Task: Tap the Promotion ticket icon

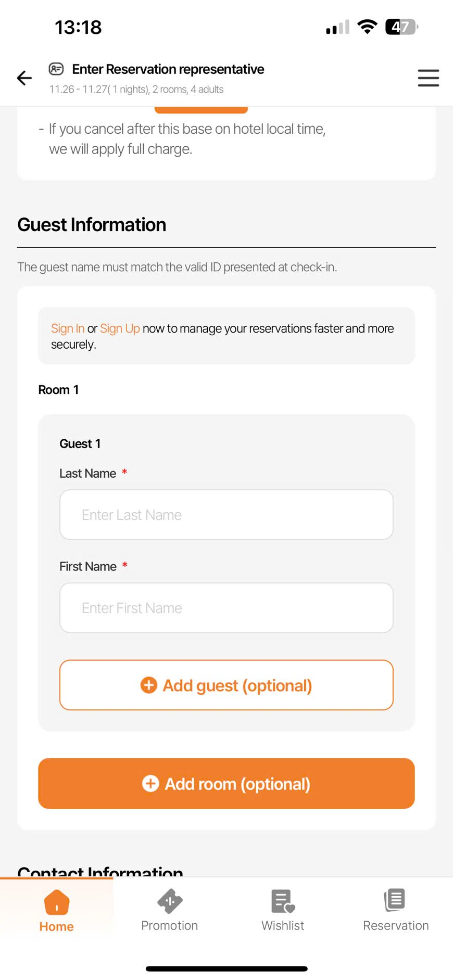Action: (170, 901)
